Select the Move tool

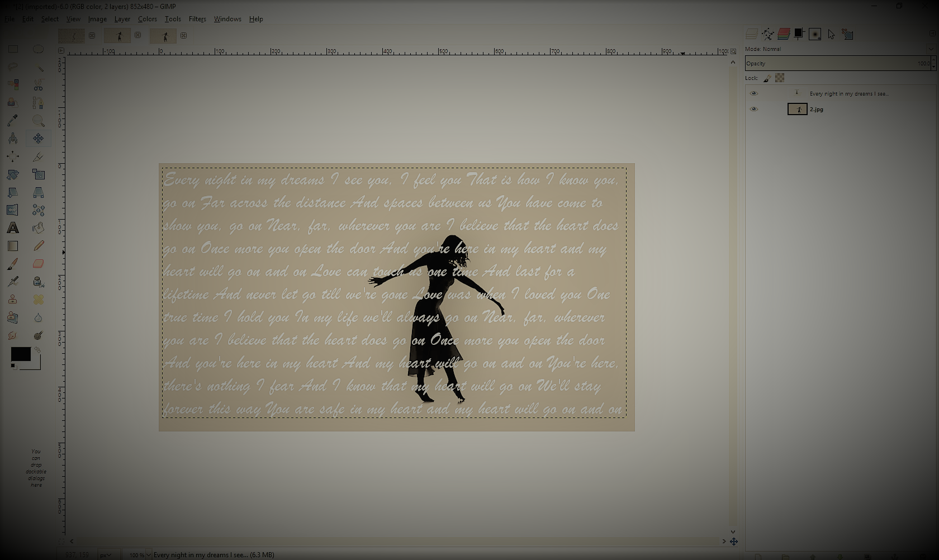(38, 138)
